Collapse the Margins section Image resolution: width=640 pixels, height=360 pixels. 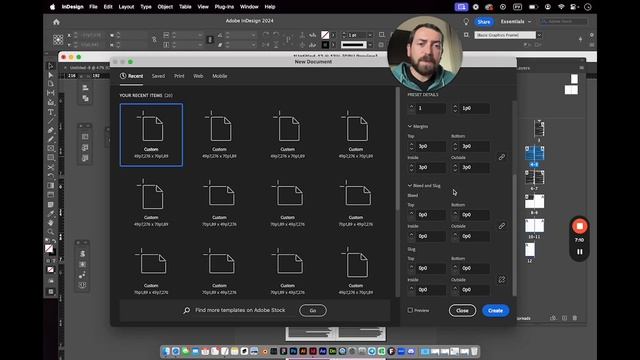point(410,126)
